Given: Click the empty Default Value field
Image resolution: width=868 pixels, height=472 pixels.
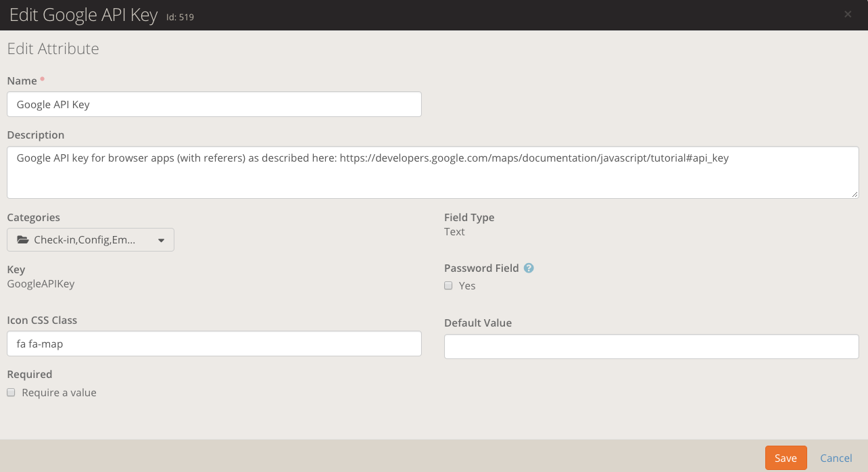Looking at the screenshot, I should (x=651, y=346).
